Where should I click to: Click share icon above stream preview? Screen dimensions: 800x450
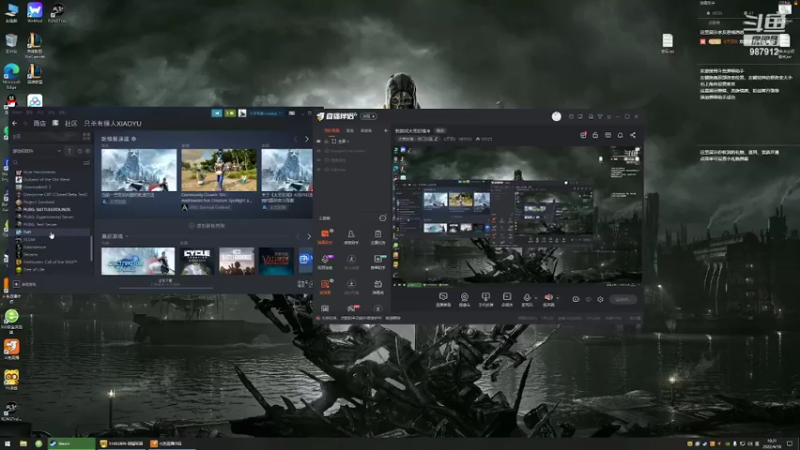click(633, 135)
